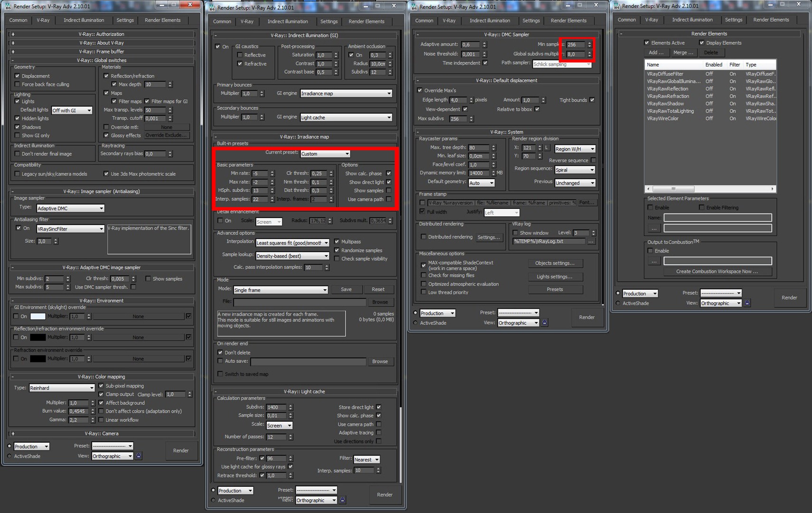The height and width of the screenshot is (513, 812).
Task: Click Add ... in Render Elements
Action: tap(656, 53)
